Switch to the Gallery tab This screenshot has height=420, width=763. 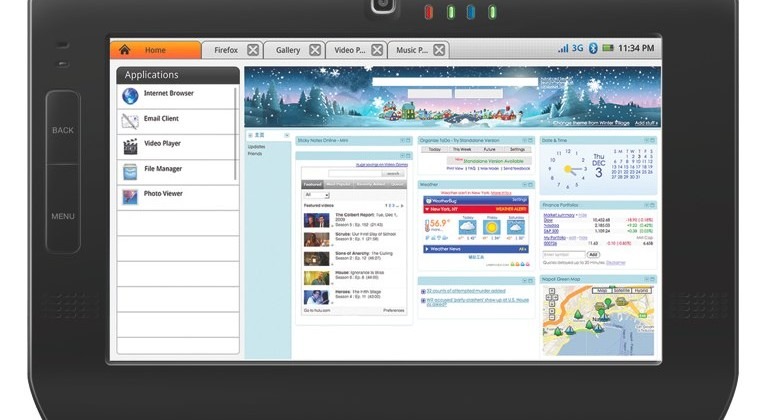tap(287, 50)
